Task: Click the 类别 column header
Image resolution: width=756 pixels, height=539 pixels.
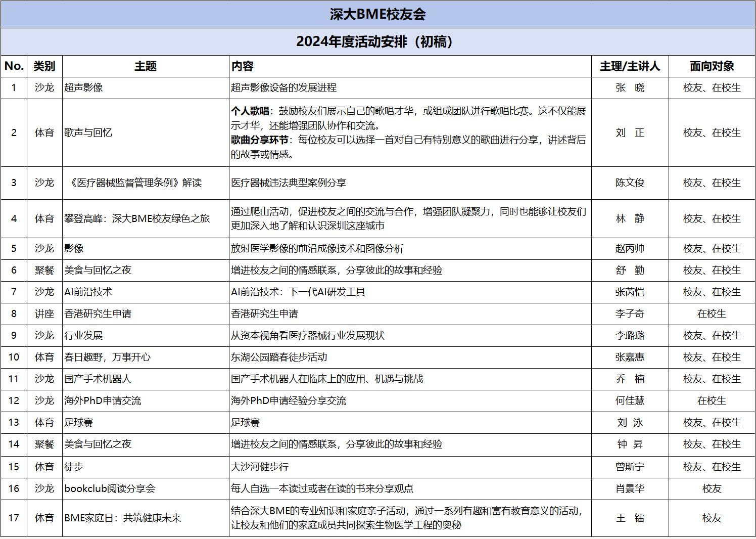Action: point(44,66)
